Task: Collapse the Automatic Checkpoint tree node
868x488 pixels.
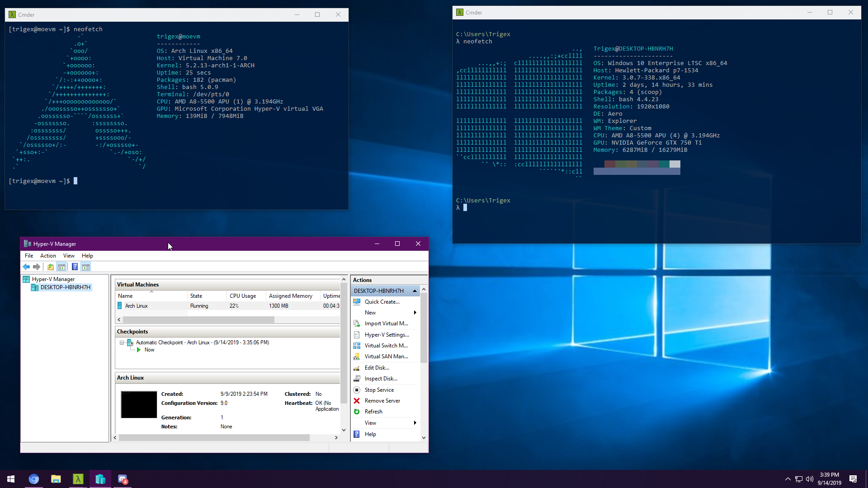Action: (x=122, y=343)
